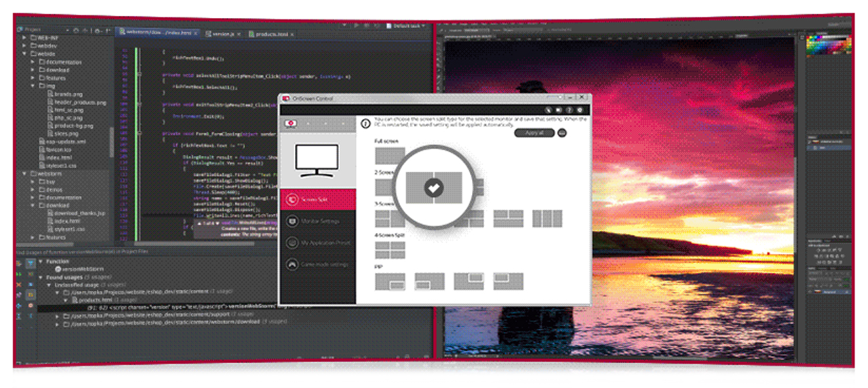Switch to the products.html editor tab
Screen dimensions: 868x388
[270, 34]
